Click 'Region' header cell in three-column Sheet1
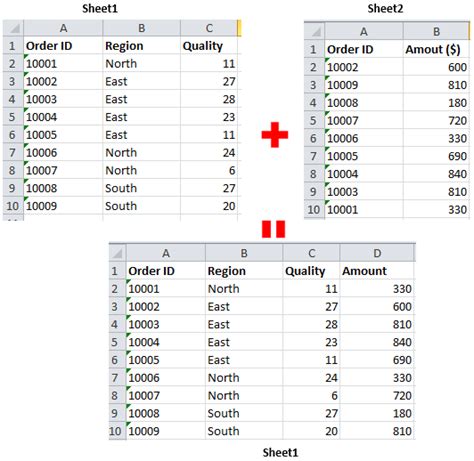The width and height of the screenshot is (474, 461). 142,46
